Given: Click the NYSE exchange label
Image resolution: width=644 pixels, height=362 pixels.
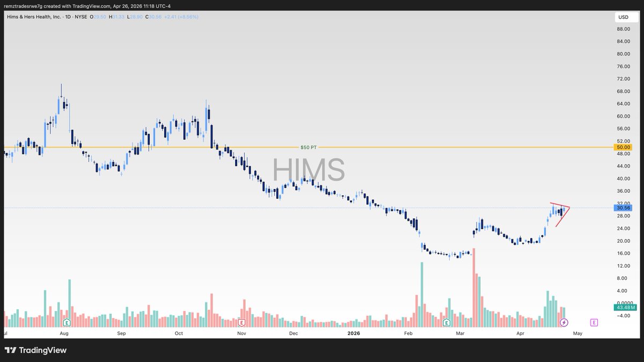Looking at the screenshot, I should point(81,17).
